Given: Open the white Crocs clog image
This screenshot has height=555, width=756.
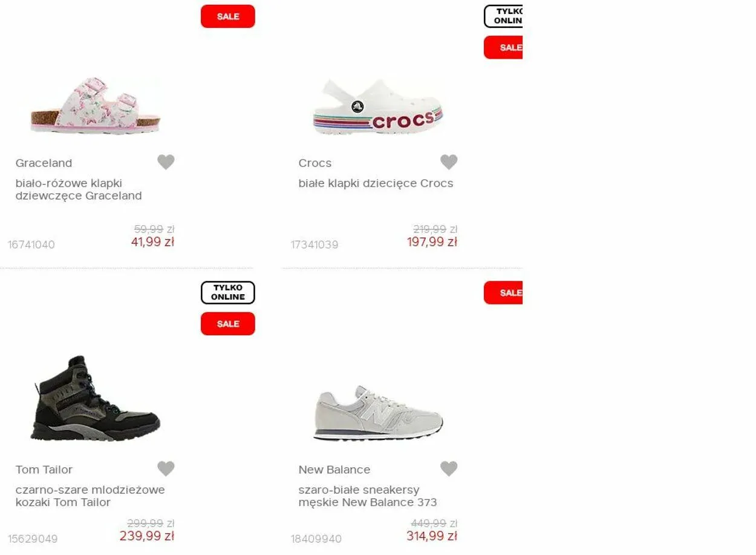Looking at the screenshot, I should point(378,107).
